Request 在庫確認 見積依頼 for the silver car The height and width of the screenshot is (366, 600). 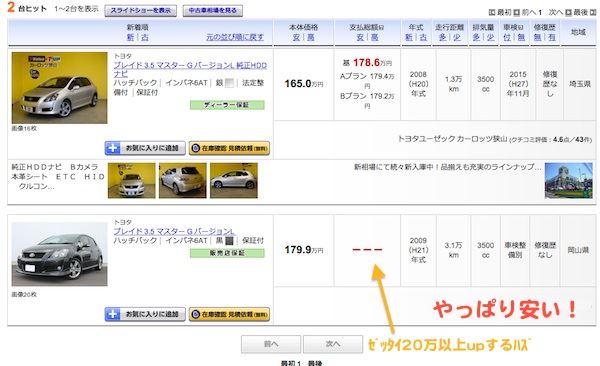click(229, 148)
